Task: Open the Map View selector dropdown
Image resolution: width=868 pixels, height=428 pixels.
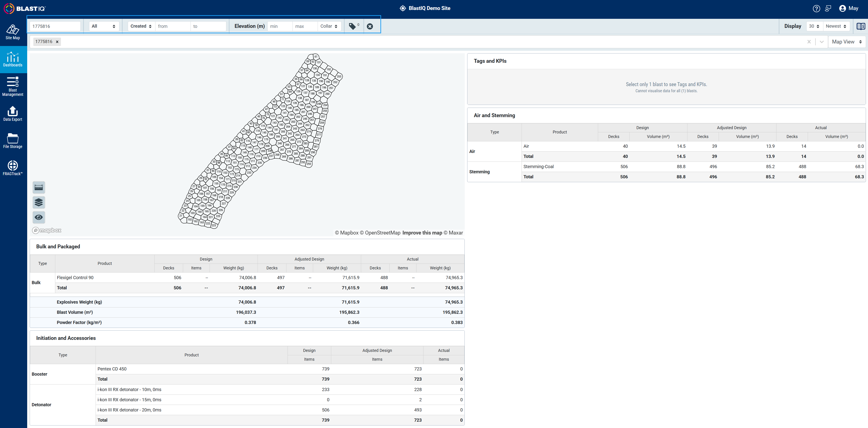Action: click(847, 42)
